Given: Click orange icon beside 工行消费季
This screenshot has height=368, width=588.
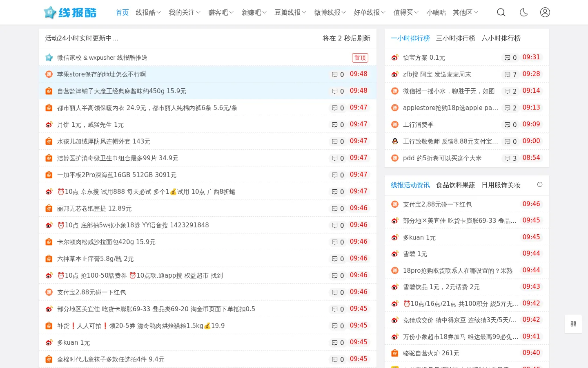Looking at the screenshot, I should coord(395,125).
